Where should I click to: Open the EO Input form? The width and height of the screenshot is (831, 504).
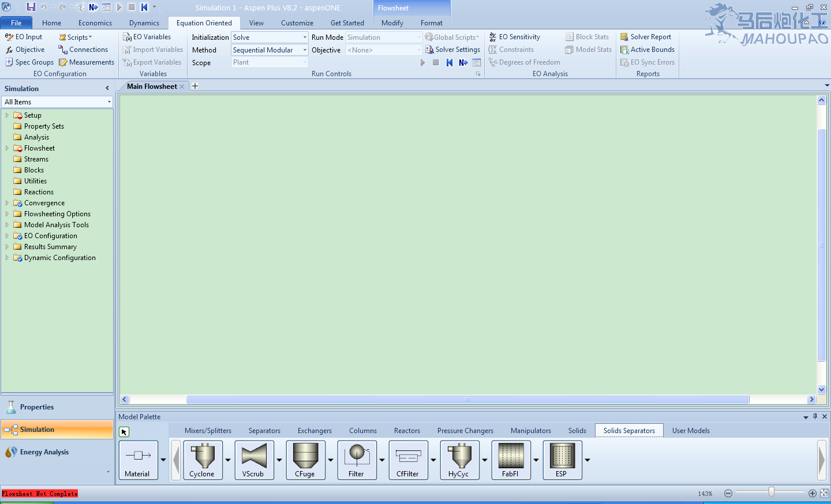pos(24,37)
